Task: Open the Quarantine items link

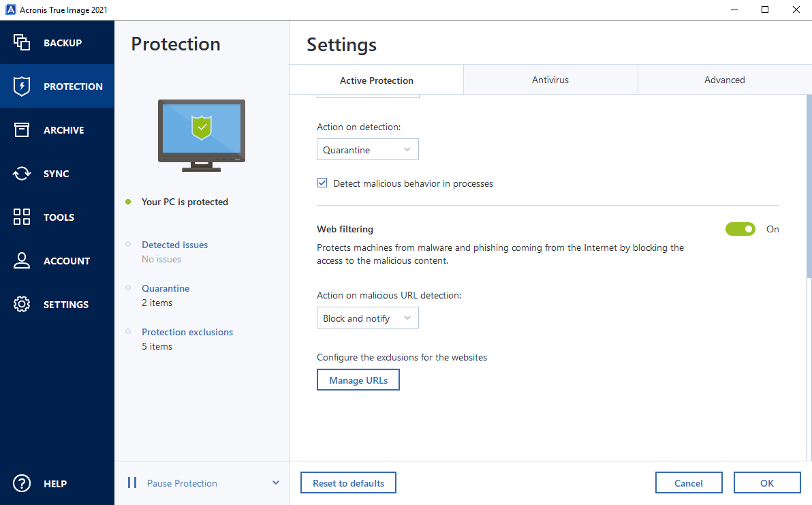Action: [x=166, y=288]
